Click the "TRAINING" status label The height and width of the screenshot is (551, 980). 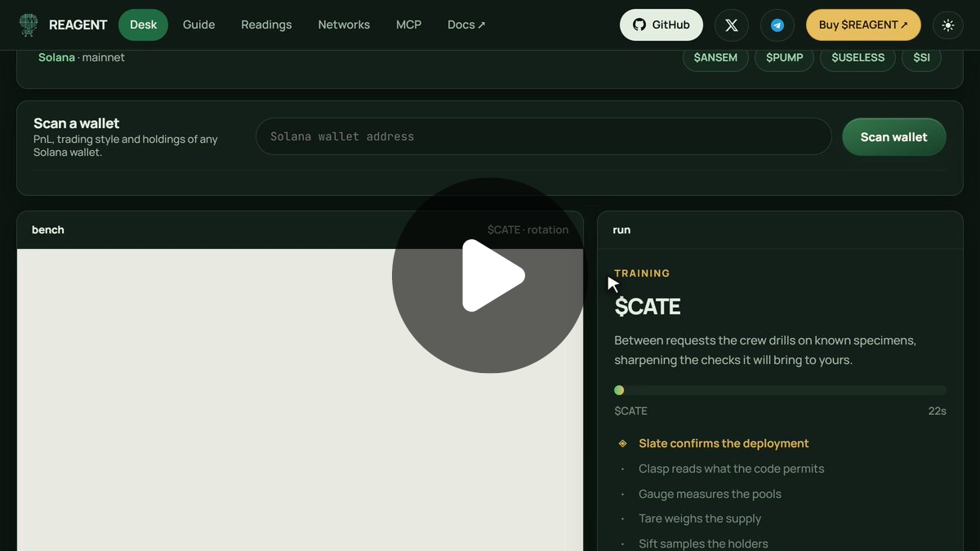(642, 273)
